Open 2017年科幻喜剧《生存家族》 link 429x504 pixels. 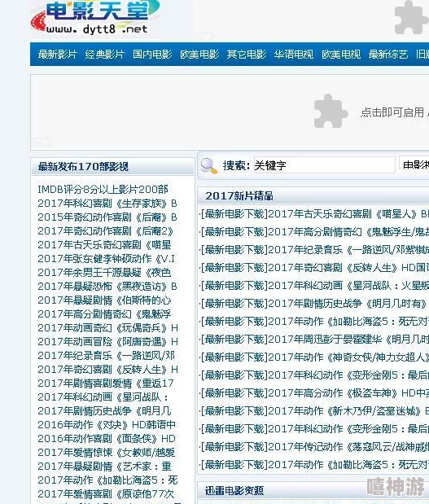107,204
